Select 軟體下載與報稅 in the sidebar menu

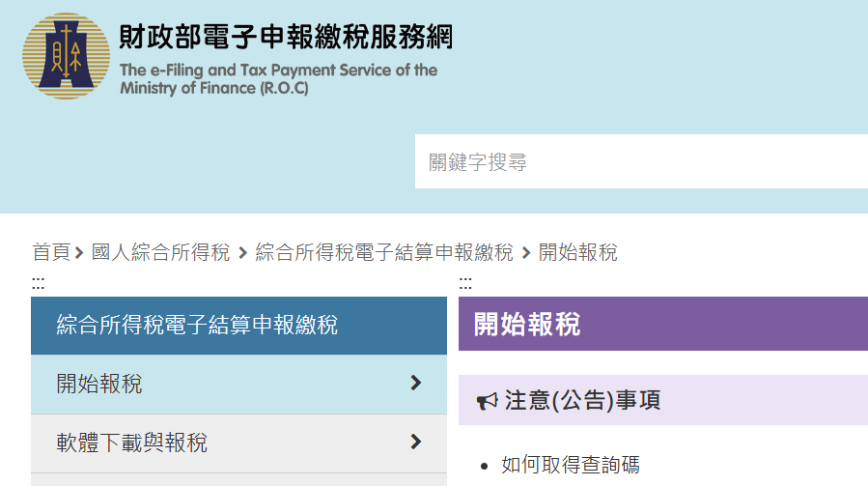[238, 443]
